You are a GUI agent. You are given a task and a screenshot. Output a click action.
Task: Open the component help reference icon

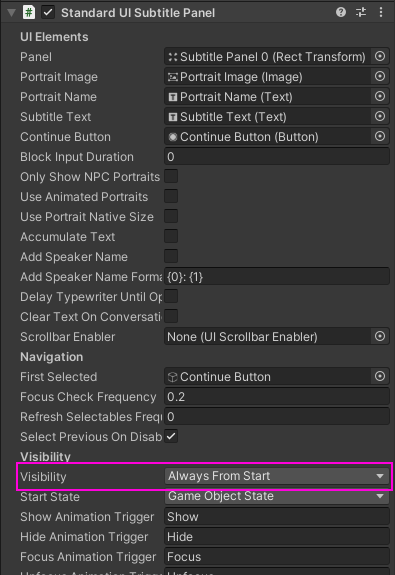(x=341, y=12)
